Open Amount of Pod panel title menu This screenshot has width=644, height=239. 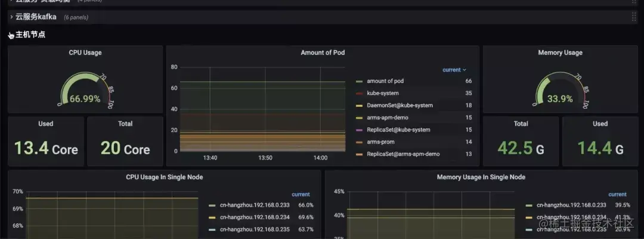pos(323,53)
